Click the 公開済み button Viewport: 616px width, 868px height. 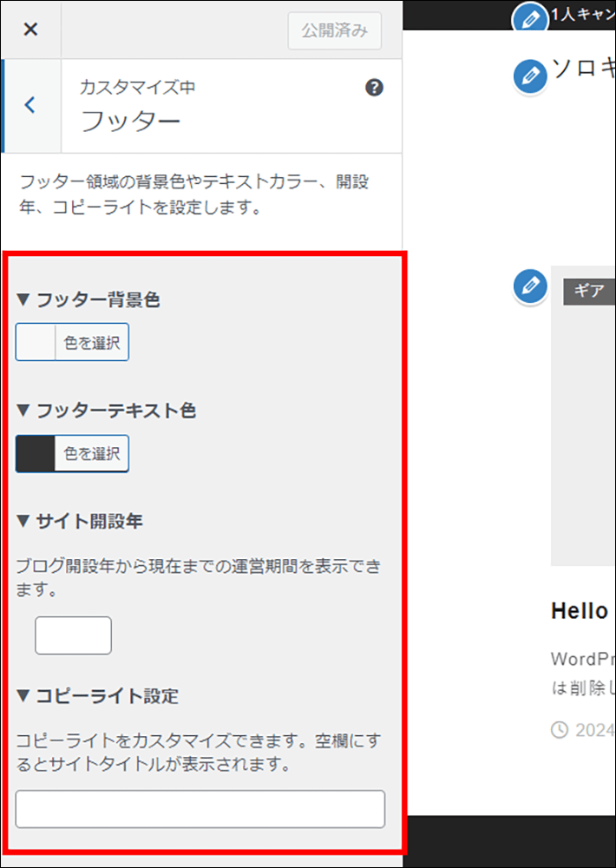pyautogui.click(x=334, y=30)
